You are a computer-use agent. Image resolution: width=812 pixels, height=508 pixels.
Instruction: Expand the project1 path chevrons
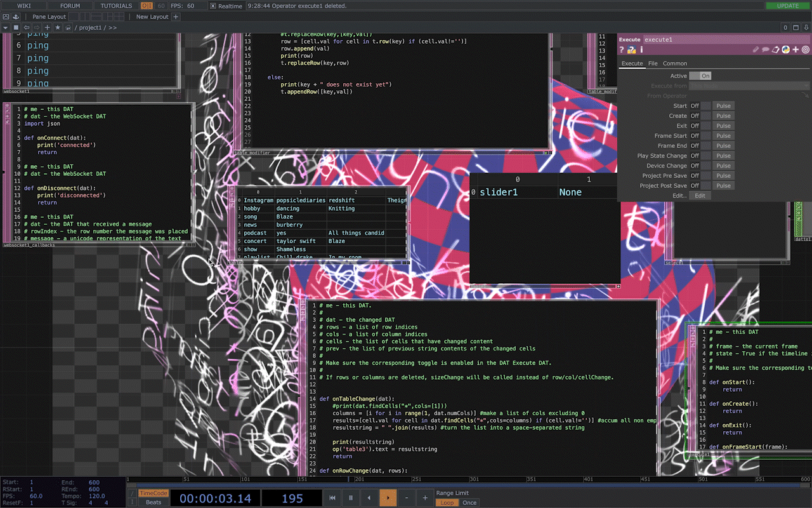pyautogui.click(x=112, y=27)
